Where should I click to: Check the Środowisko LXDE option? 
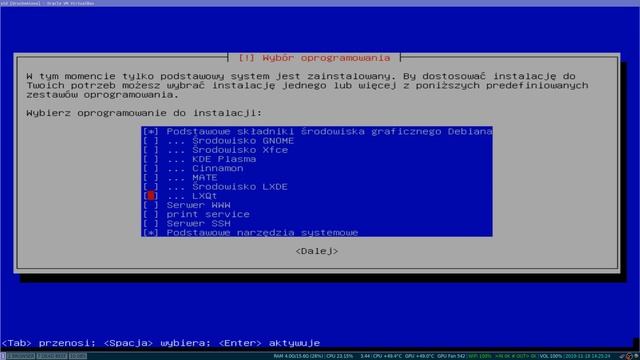(x=151, y=187)
